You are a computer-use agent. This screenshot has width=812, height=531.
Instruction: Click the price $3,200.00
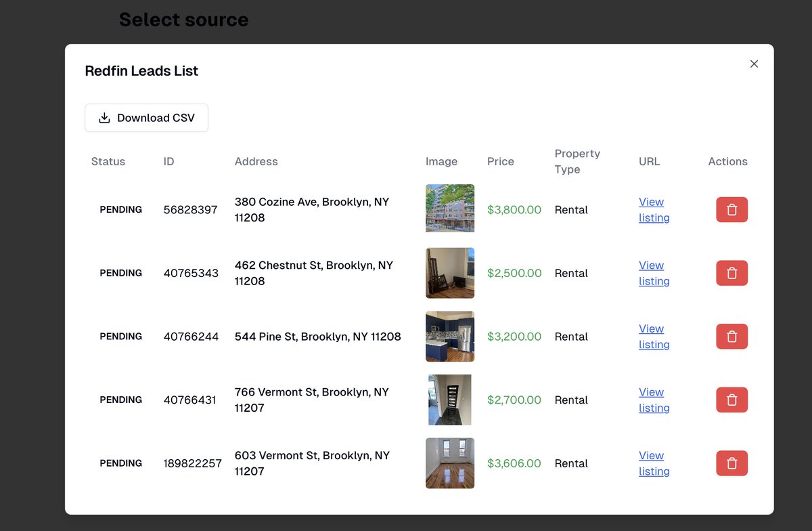click(x=514, y=337)
